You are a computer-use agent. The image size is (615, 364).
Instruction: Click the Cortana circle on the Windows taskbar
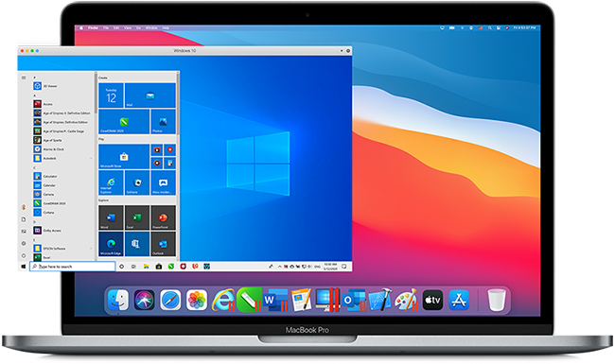click(122, 267)
